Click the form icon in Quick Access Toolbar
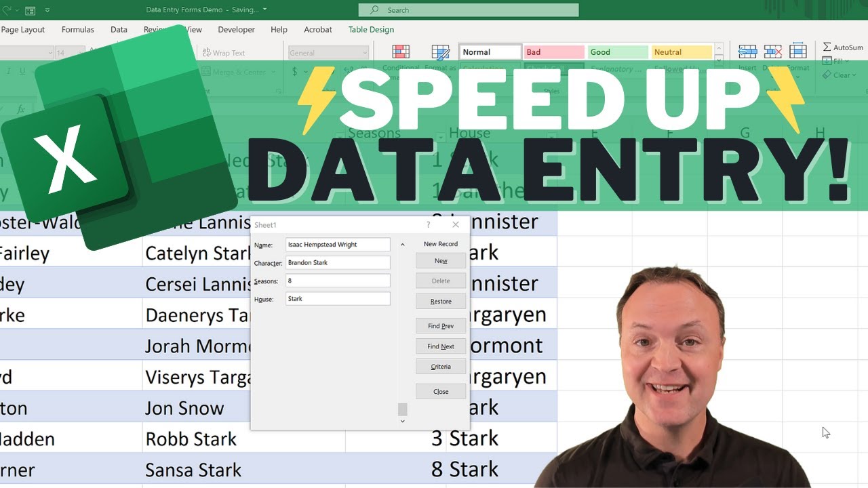The width and height of the screenshot is (868, 488). [30, 10]
